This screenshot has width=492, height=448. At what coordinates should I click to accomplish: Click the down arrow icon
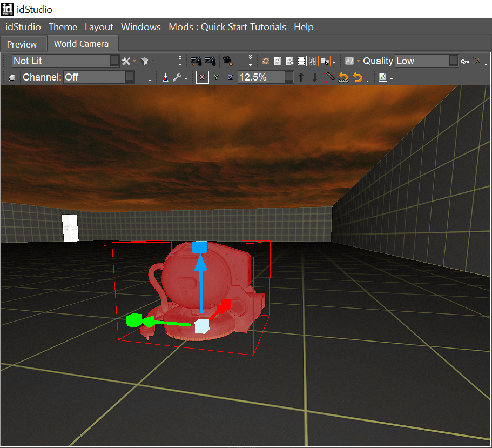click(315, 77)
